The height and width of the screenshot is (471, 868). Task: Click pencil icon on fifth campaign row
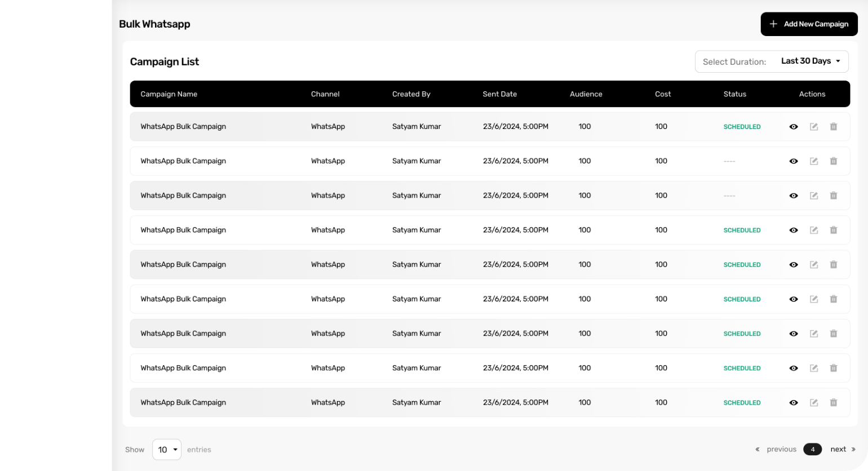click(x=814, y=265)
